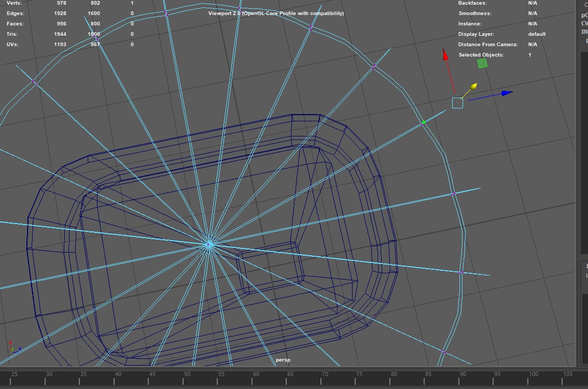Click the UVs label in the heads-up display

(12, 44)
